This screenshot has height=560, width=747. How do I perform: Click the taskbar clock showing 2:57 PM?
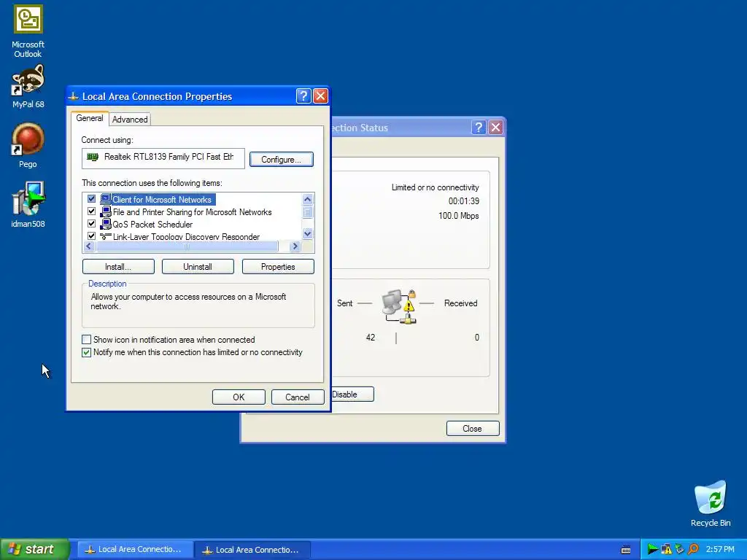click(720, 550)
